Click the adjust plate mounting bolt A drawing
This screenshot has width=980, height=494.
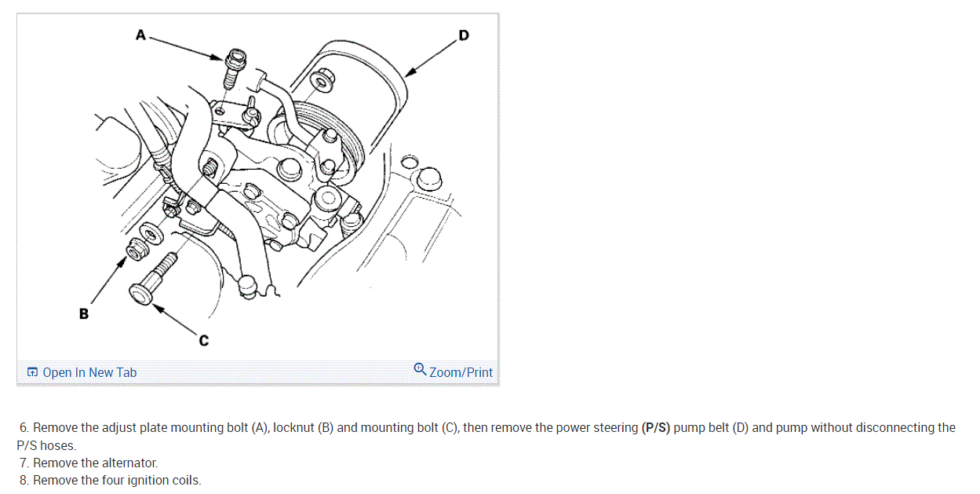(x=235, y=71)
